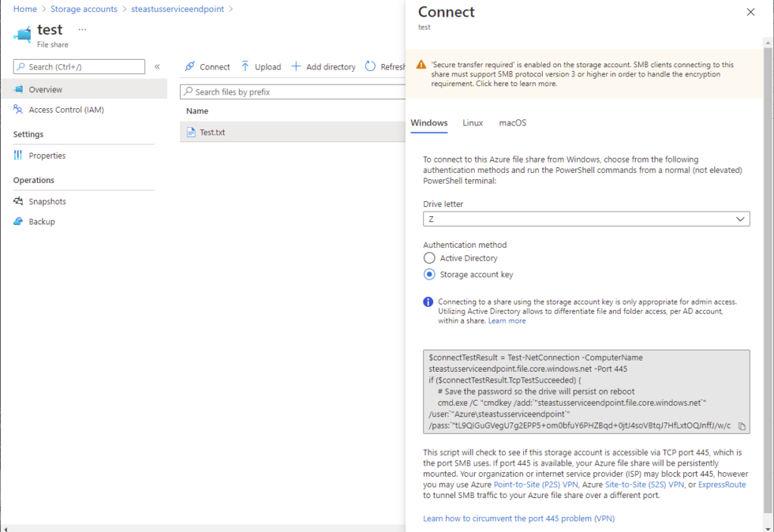Viewport: 774px width, 532px height.
Task: Open the Drive letter dropdown
Action: pos(586,219)
